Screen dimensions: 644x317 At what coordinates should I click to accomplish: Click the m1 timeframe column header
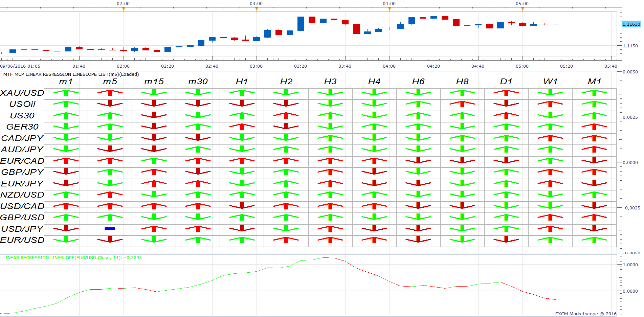(x=66, y=82)
